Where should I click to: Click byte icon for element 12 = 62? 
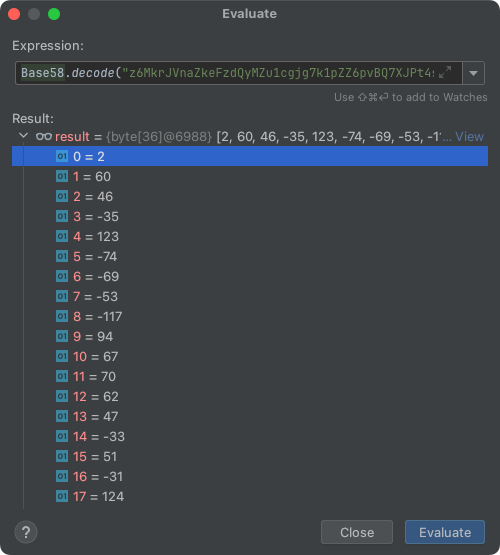tap(62, 396)
